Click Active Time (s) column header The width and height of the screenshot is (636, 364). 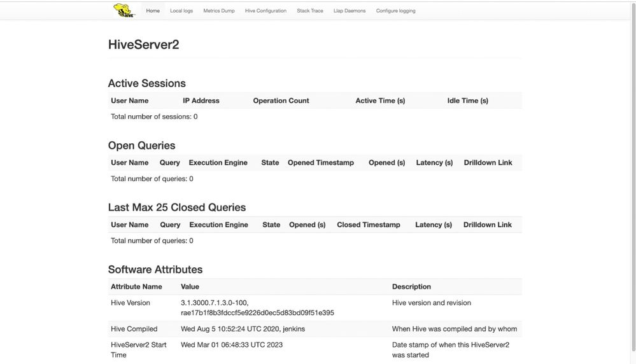coord(380,101)
